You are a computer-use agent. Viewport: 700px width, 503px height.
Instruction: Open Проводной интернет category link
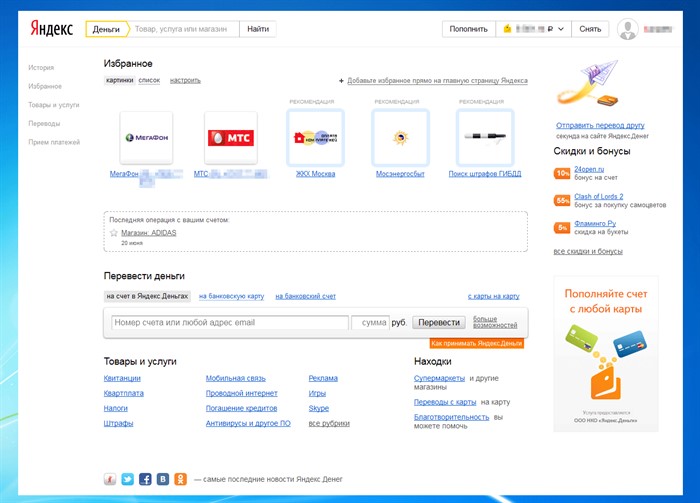tap(242, 393)
